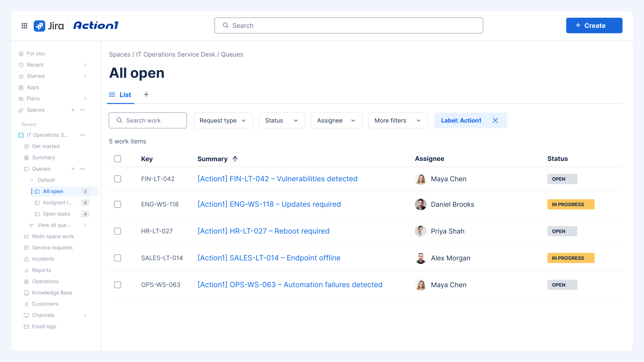Switch to the List tab
Viewport: 644px width, 362px height.
120,95
